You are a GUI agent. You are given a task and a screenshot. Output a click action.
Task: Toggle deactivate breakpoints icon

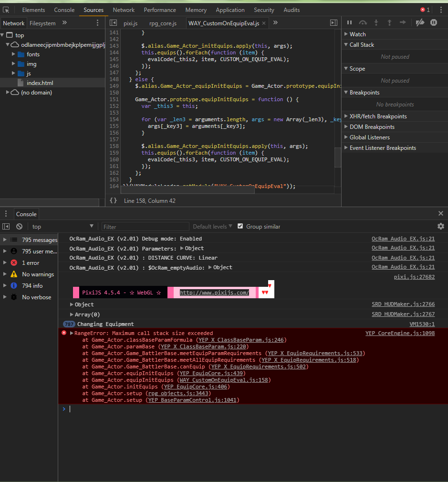pos(420,22)
